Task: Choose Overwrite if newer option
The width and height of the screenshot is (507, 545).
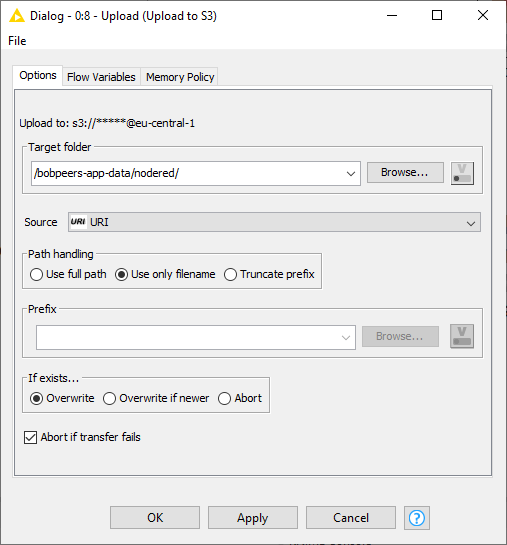Action: click(x=109, y=398)
